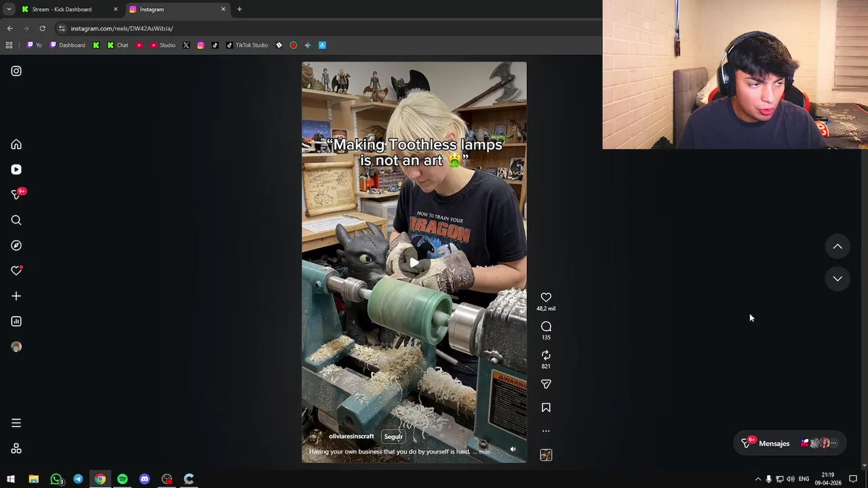Open the reel audio thumbnail

pyautogui.click(x=546, y=455)
